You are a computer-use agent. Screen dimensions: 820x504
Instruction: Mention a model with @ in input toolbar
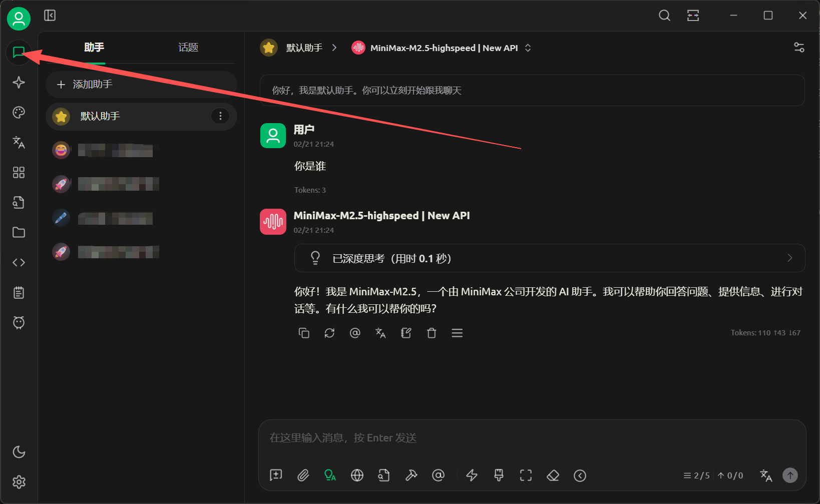(438, 475)
